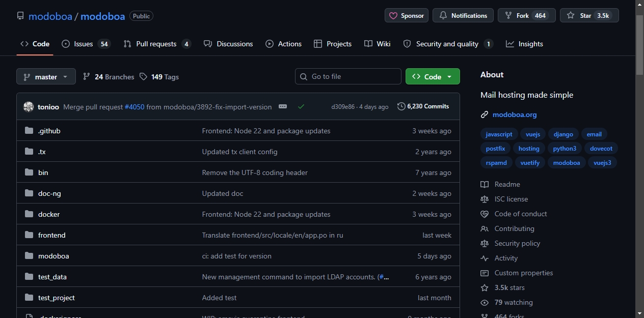
Task: Click the modoboa owner link in title
Action: pyautogui.click(x=50, y=16)
